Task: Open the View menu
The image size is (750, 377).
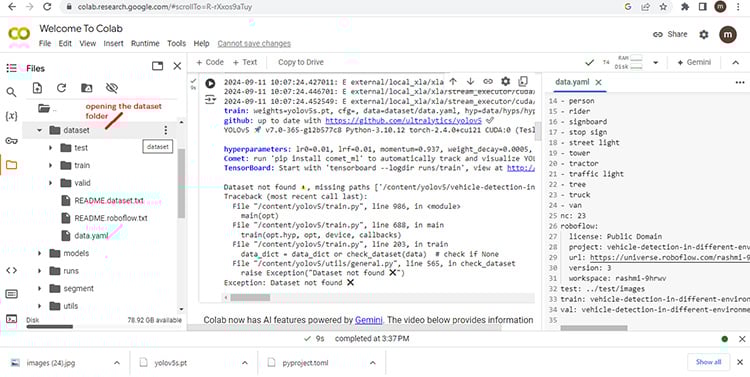Action: 88,44
